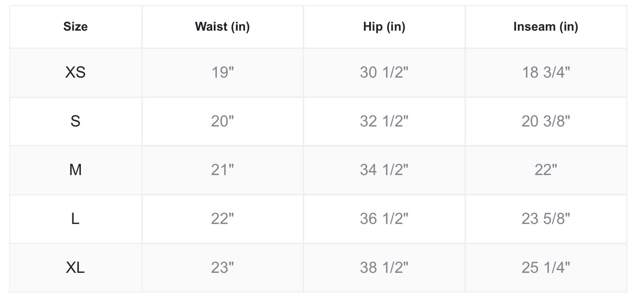Select the 20 3/8" inseam value

point(545,121)
